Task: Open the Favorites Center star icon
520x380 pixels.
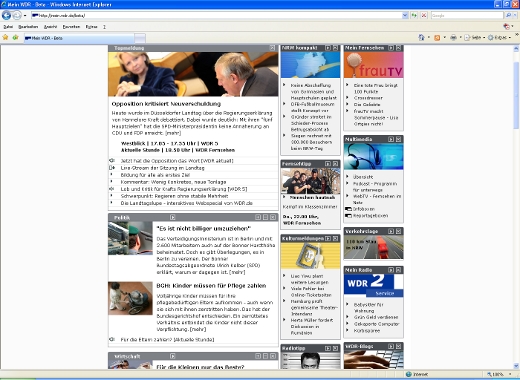Action: (x=5, y=37)
